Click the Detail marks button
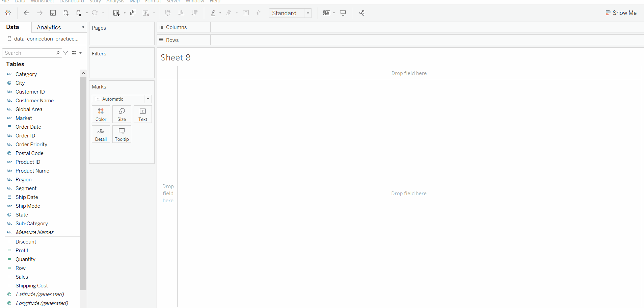 pyautogui.click(x=101, y=134)
